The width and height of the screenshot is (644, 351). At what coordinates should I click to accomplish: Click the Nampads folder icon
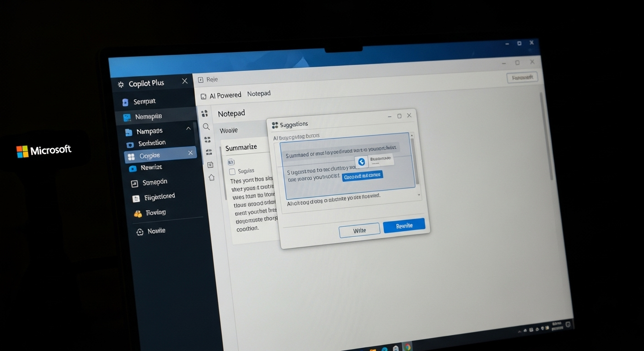(x=128, y=133)
